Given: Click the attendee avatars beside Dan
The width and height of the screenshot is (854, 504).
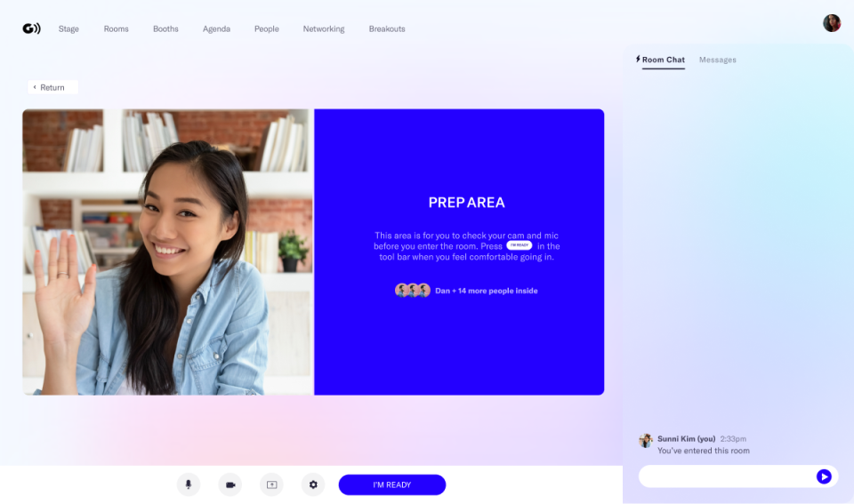Looking at the screenshot, I should point(413,290).
